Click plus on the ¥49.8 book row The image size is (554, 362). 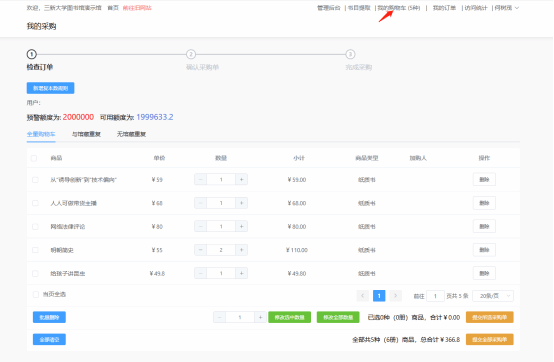[242, 273]
